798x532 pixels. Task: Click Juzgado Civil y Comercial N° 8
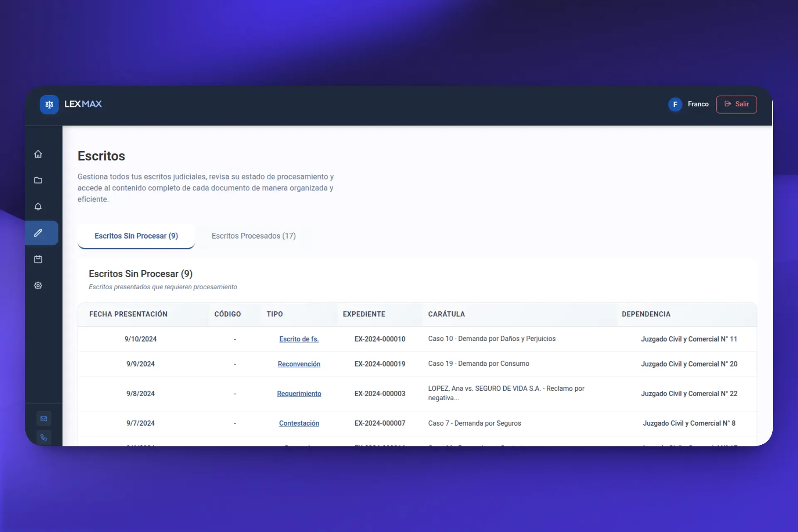point(689,423)
